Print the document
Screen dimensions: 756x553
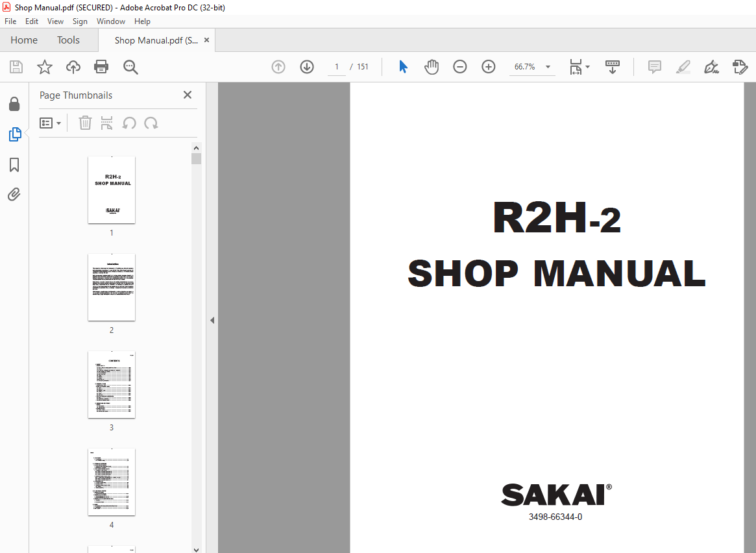(x=101, y=67)
